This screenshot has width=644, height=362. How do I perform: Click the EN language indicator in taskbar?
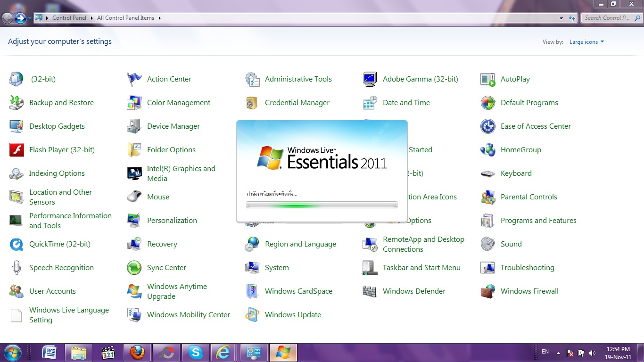545,352
